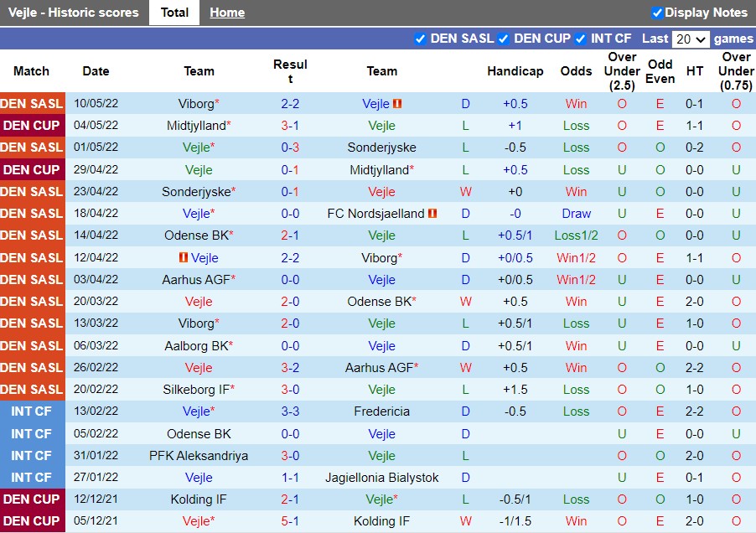Click the Loss1/2 odds value on 14/04/22

click(x=576, y=235)
